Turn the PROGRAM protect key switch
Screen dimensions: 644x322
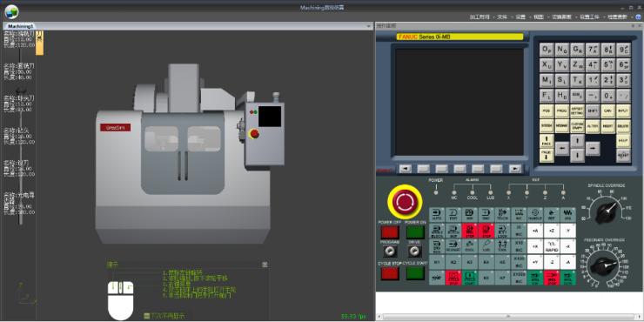click(389, 252)
